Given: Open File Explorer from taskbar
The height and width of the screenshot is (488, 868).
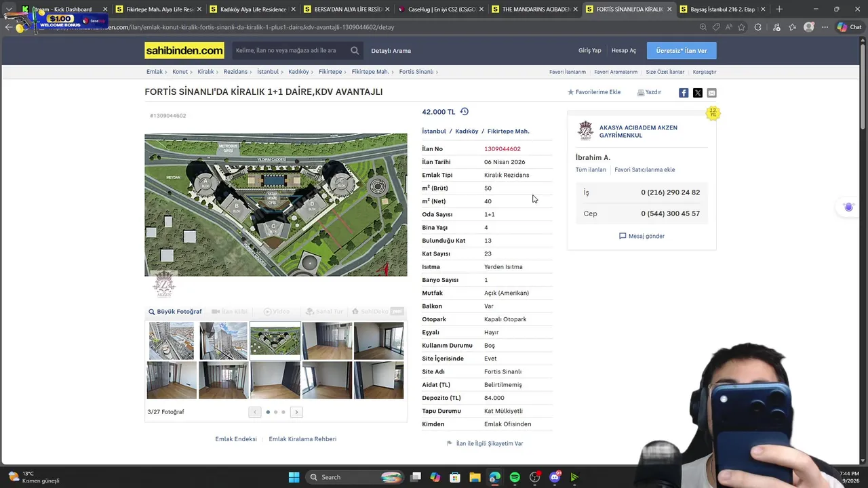Looking at the screenshot, I should (x=475, y=477).
